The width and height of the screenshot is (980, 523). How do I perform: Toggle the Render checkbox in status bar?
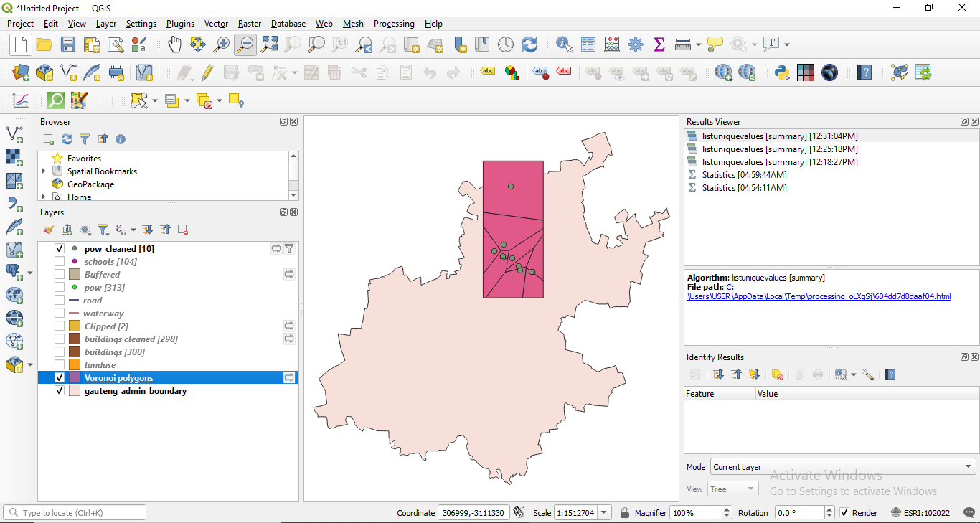844,513
